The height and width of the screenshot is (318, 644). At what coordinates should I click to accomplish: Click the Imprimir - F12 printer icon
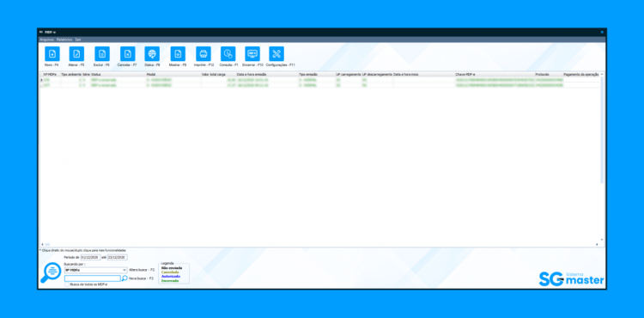(204, 54)
